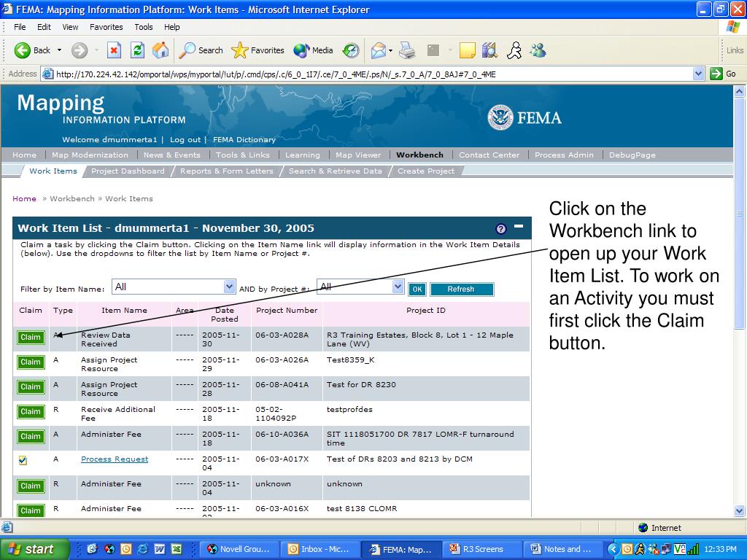The image size is (747, 560).
Task: Click the browser Back arrow icon
Action: 22,50
